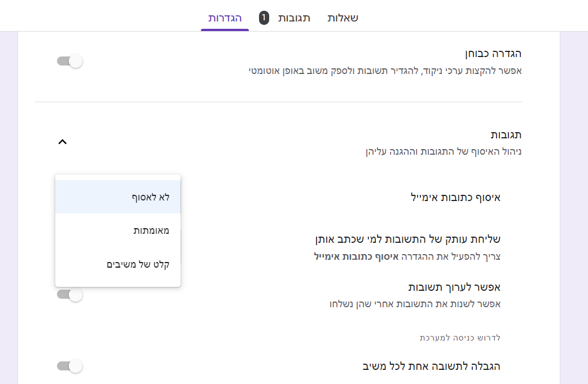This screenshot has width=588, height=384.
Task: Click the תגובות section heading
Action: [x=506, y=135]
